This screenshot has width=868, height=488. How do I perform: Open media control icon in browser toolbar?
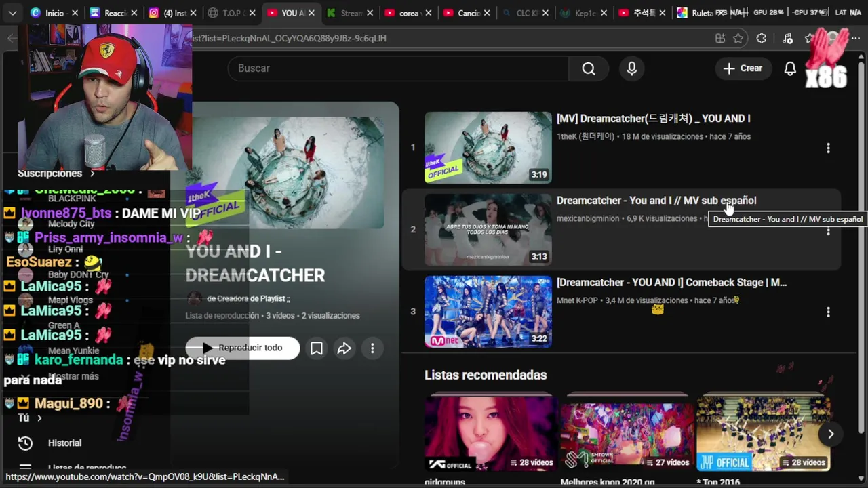click(787, 39)
